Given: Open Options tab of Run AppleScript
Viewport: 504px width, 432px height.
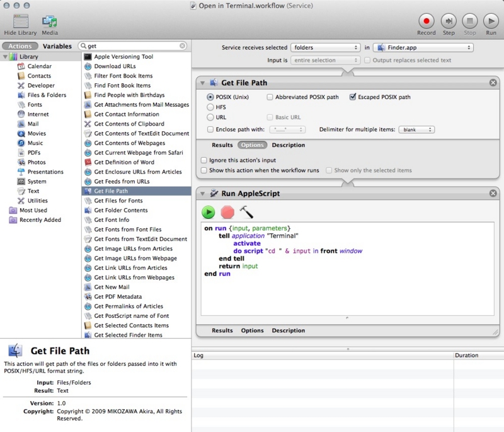Looking at the screenshot, I should pos(253,330).
